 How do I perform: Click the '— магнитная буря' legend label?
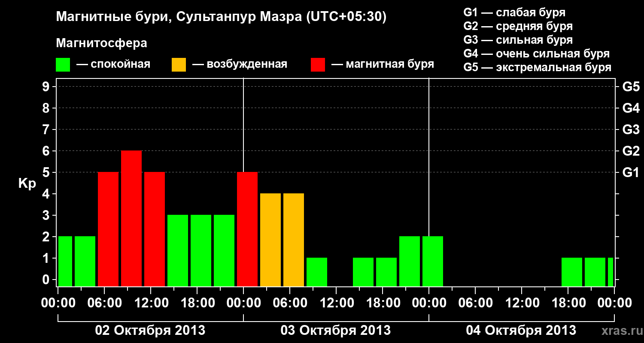[383, 65]
